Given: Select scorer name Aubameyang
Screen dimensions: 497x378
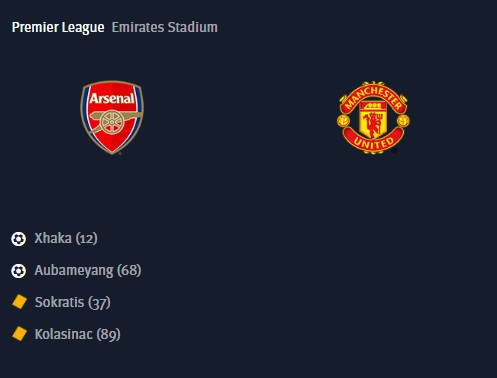Looking at the screenshot, I should [74, 271].
